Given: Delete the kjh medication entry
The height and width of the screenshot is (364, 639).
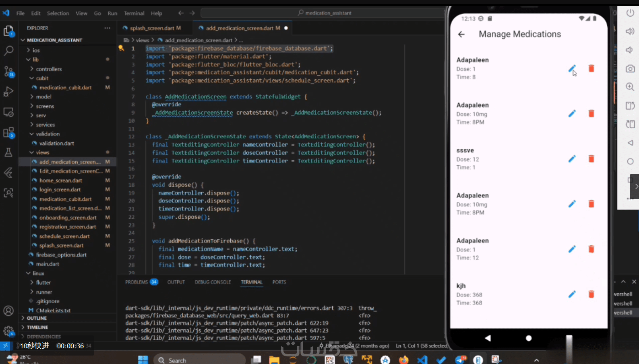Looking at the screenshot, I should pyautogui.click(x=591, y=294).
